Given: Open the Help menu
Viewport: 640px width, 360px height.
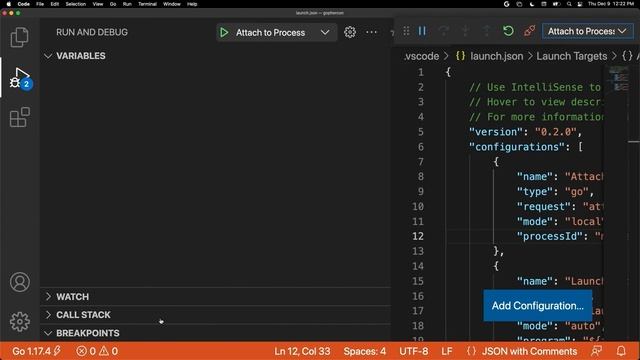Looking at the screenshot, I should point(192,4).
